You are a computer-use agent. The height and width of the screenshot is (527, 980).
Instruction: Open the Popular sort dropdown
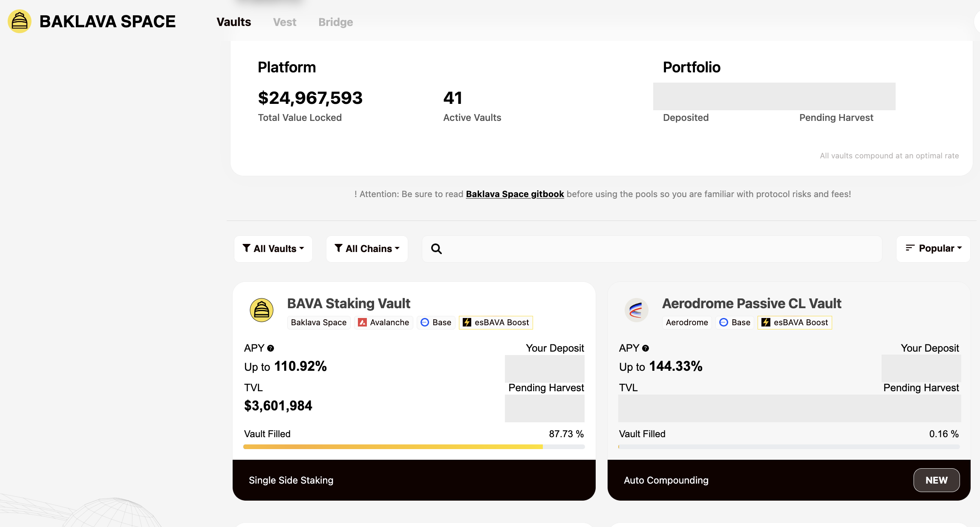pyautogui.click(x=933, y=249)
